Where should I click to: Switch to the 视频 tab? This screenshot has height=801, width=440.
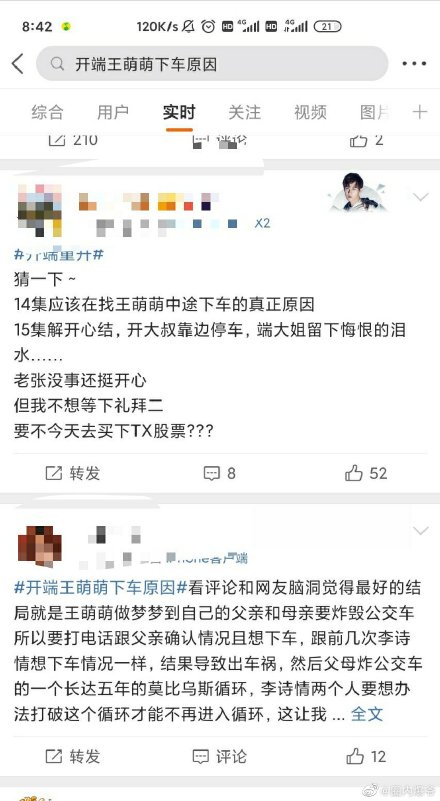point(310,112)
